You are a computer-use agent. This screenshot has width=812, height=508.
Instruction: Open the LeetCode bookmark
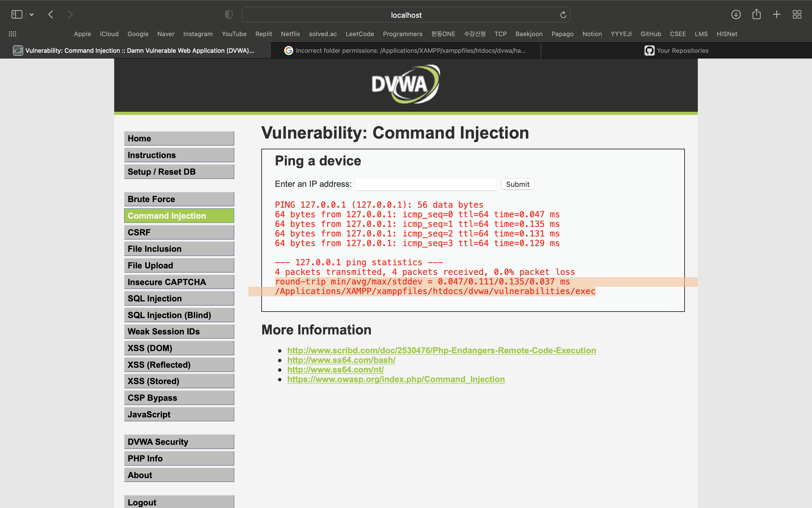point(360,34)
